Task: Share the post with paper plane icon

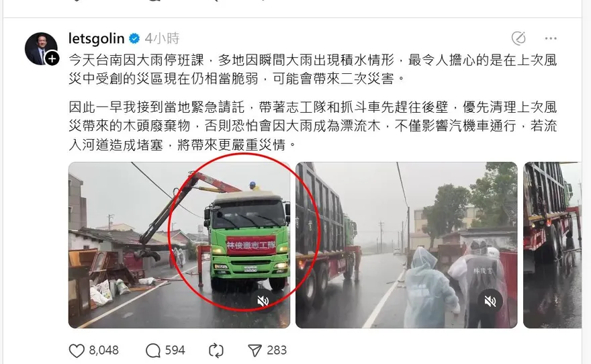Action: coord(255,351)
